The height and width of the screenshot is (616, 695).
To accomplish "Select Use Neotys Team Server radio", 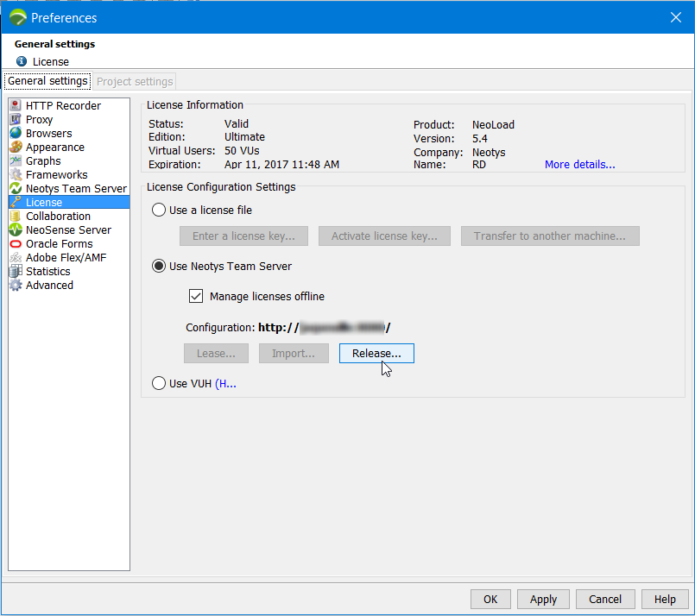I will 159,267.
